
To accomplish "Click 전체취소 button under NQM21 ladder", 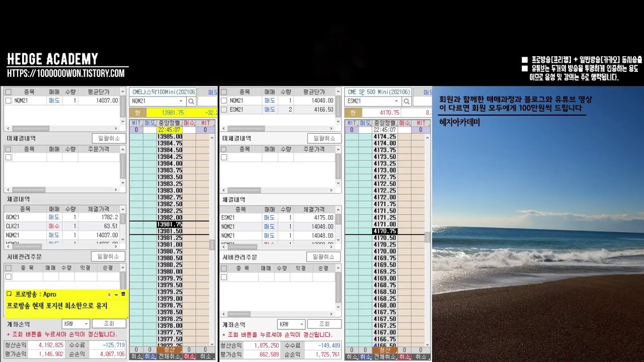I will tap(170, 356).
